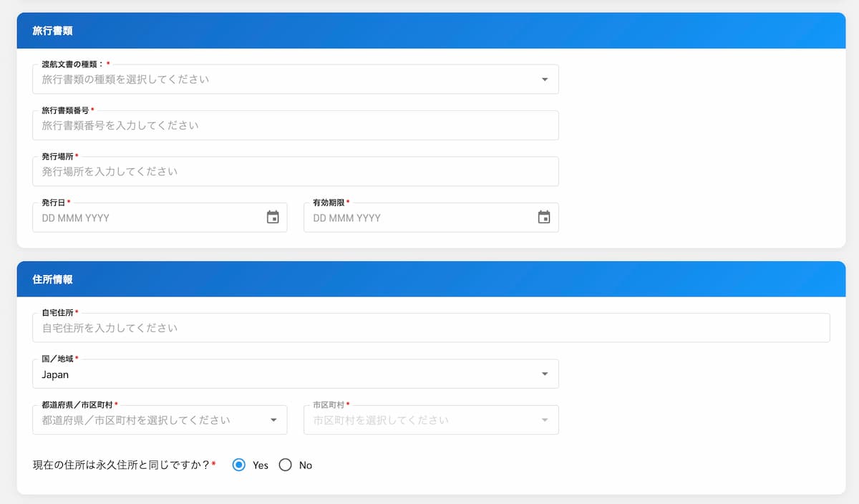Select Yes for 現在の住所は永久住所と同じ
Viewport: 859px width, 504px height.
(240, 465)
